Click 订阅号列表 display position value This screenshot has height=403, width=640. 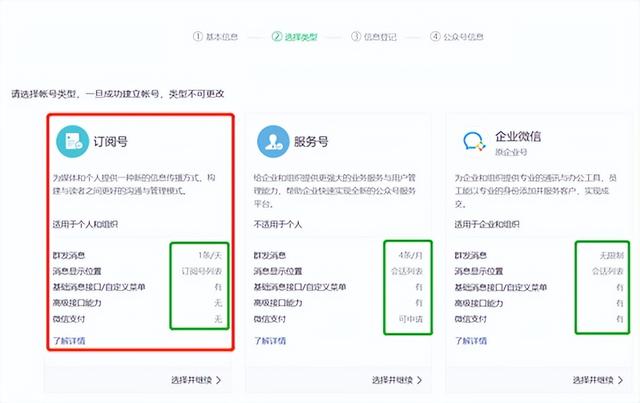pyautogui.click(x=202, y=271)
